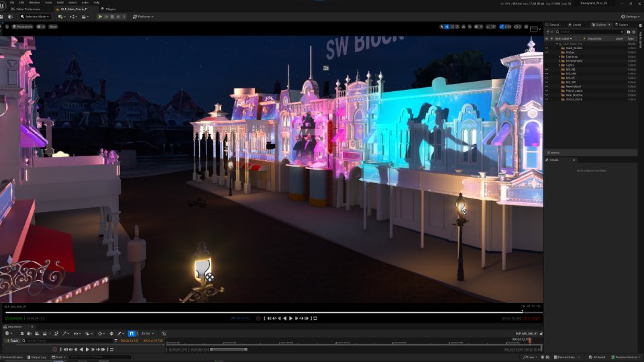The width and height of the screenshot is (644, 362).
Task: Expand the Cameras folder
Action: click(559, 56)
